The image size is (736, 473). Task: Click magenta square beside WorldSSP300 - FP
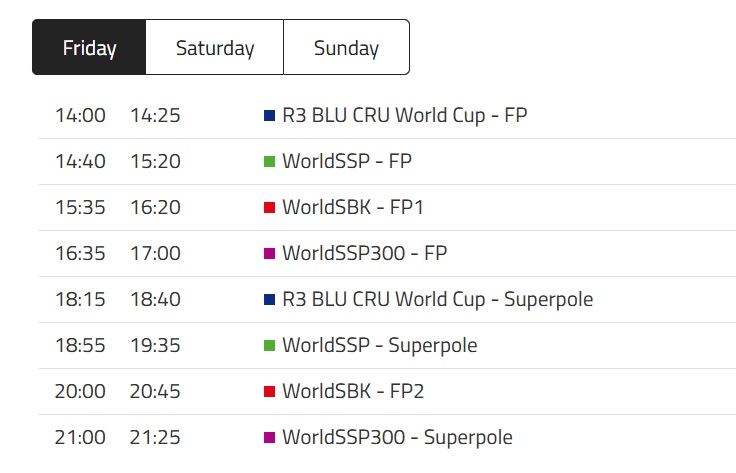click(269, 253)
